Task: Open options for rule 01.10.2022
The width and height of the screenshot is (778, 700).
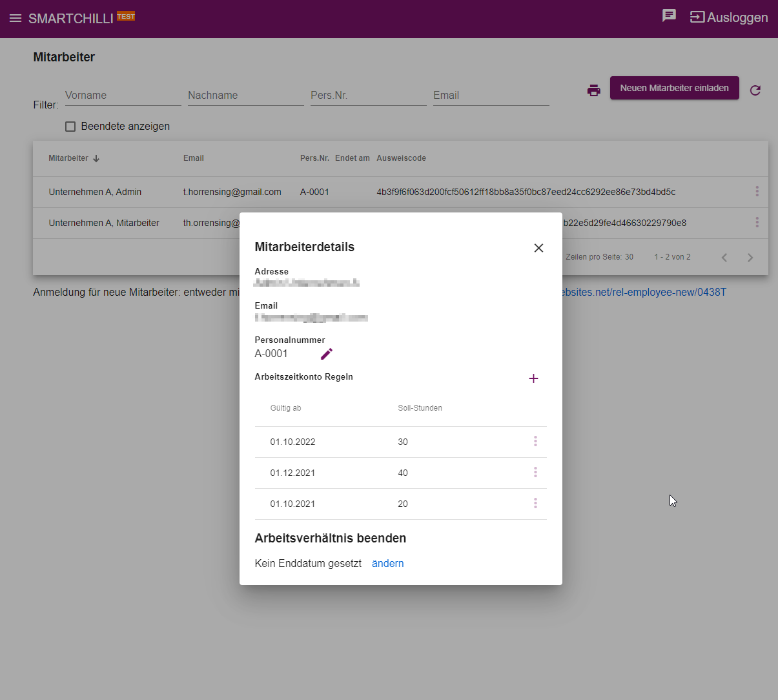Action: 535,442
